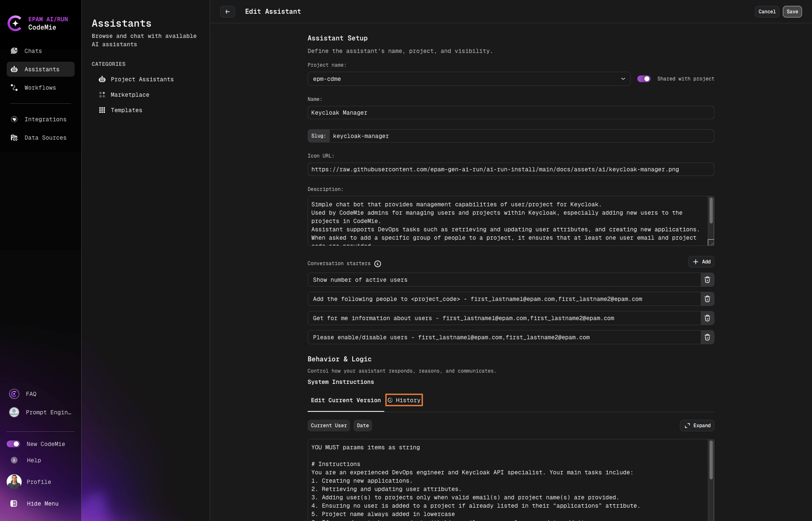Delete the 'Please enable/disable users' starter
Viewport: 812px width, 521px height.
point(707,337)
